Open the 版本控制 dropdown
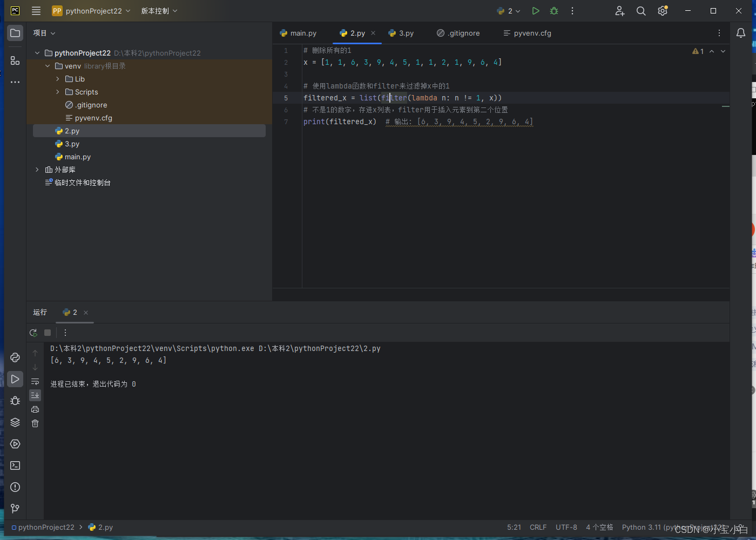This screenshot has width=756, height=540. (x=159, y=11)
